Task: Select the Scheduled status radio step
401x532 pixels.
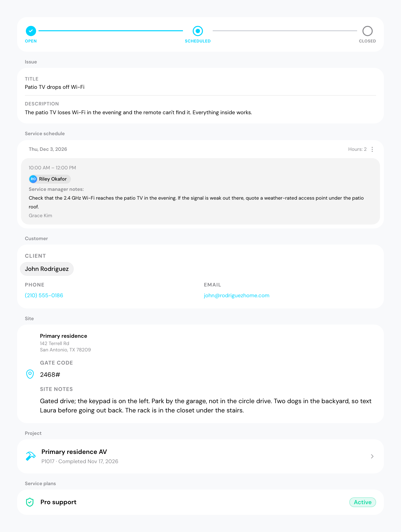Action: [198, 31]
